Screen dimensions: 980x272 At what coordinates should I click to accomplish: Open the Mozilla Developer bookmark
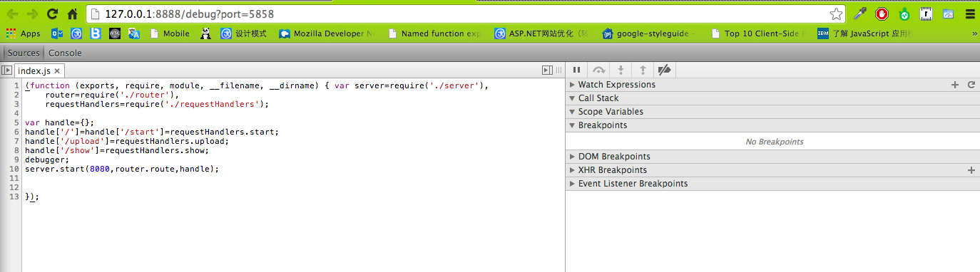[327, 33]
